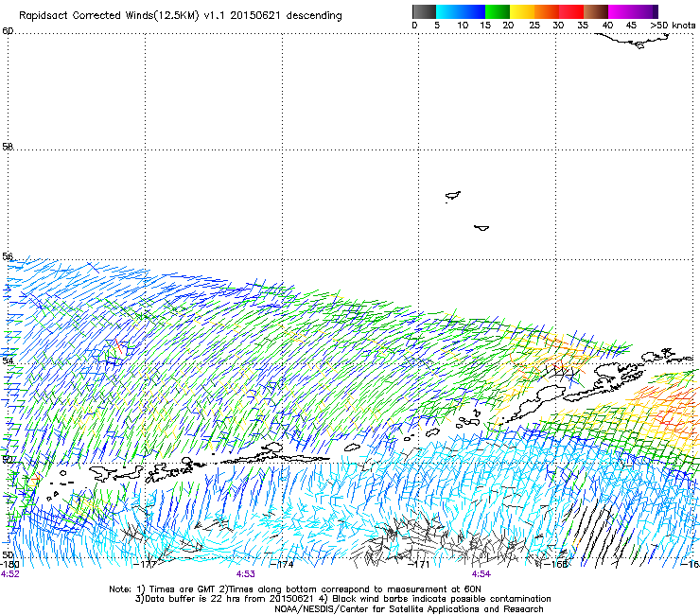
Task: Click the latitude 58 axis label
Action: click(x=8, y=147)
